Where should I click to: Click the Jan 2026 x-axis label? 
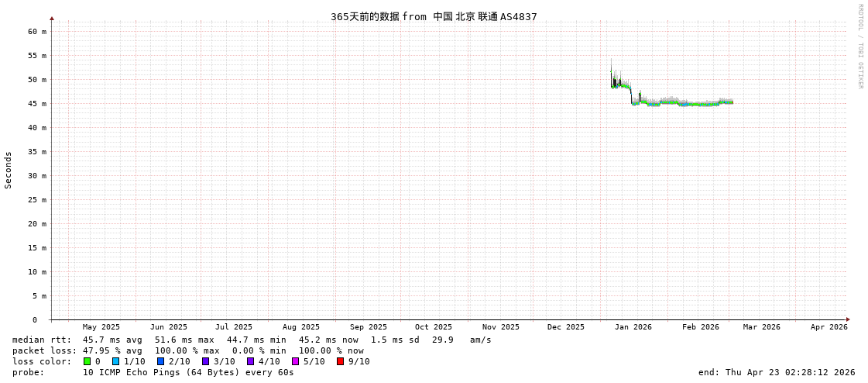pos(633,327)
